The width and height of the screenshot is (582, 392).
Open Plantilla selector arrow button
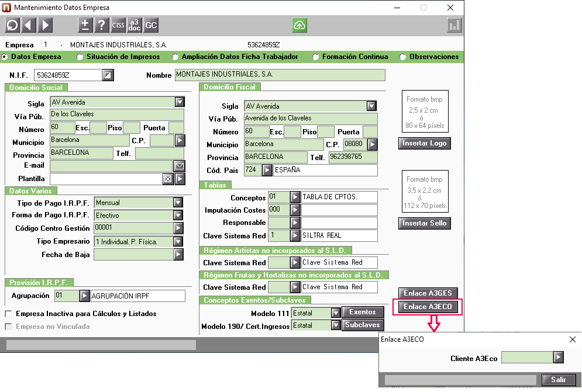click(x=180, y=179)
